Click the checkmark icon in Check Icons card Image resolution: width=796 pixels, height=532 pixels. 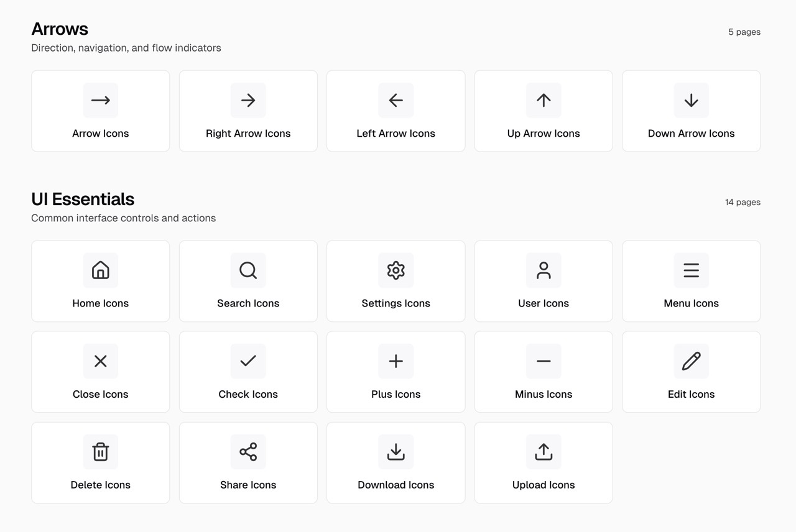248,361
